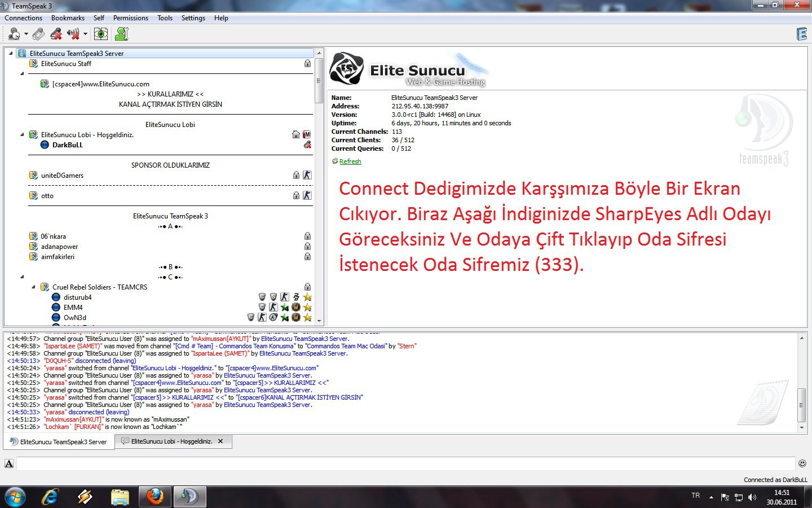Open the Help menu
Screen dimensions: 812x508
(x=221, y=18)
